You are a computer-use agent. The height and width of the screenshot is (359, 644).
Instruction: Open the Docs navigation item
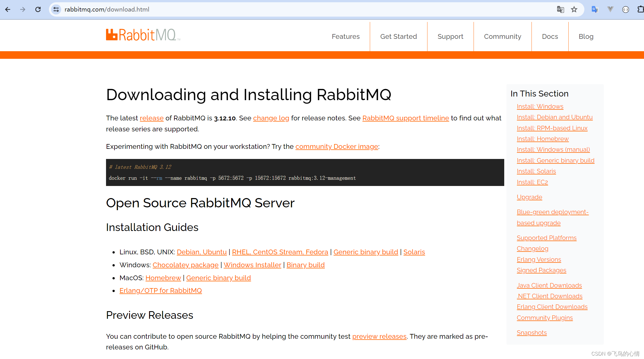(550, 36)
